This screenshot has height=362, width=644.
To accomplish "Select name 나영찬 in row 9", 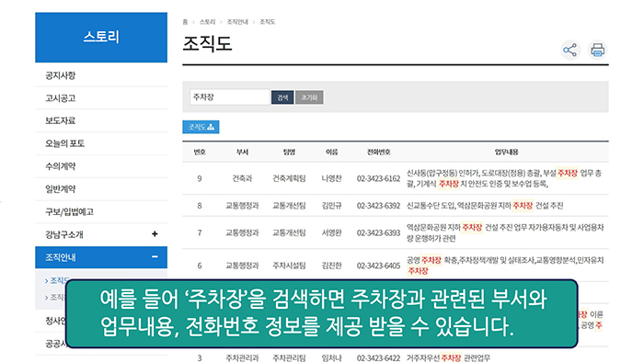I will (x=332, y=179).
